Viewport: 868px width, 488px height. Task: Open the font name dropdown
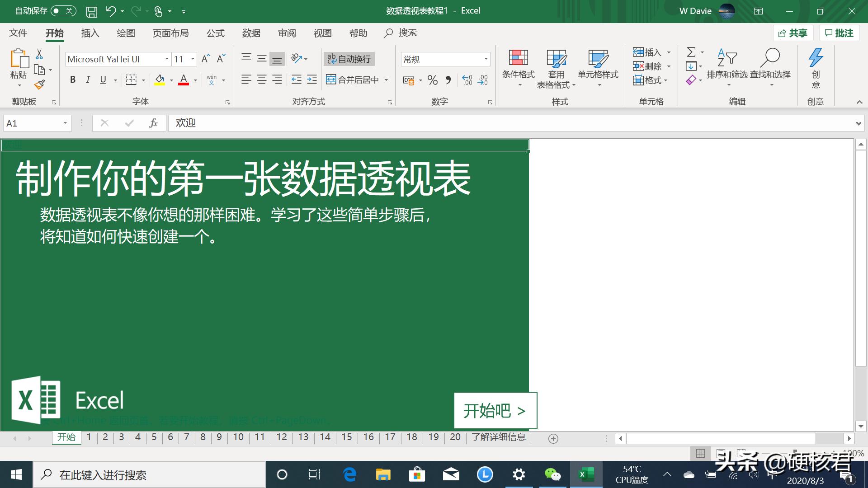(x=167, y=59)
